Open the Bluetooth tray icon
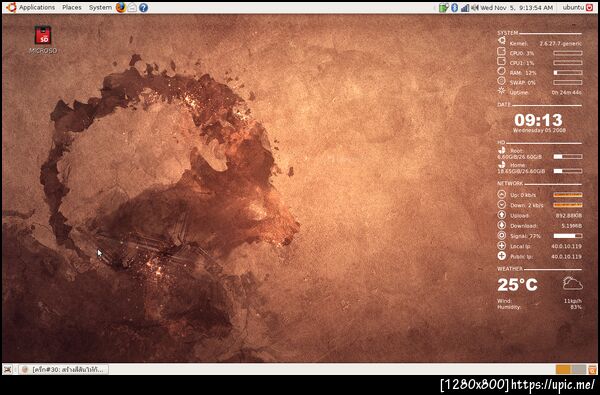Image resolution: width=600 pixels, height=395 pixels. click(454, 8)
